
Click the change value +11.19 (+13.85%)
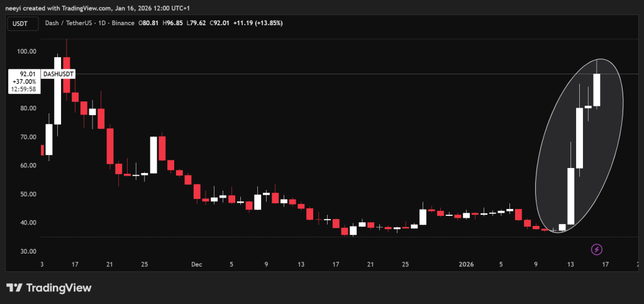click(258, 23)
